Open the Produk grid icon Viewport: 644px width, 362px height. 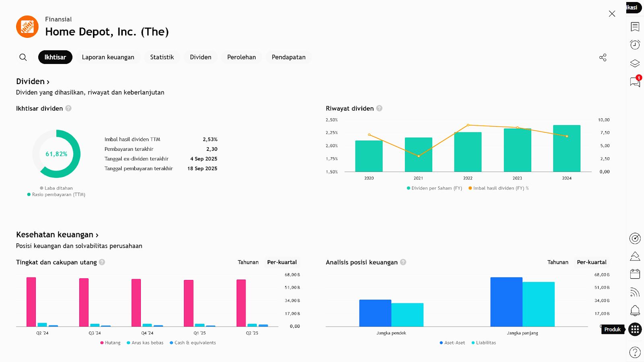coord(635,329)
